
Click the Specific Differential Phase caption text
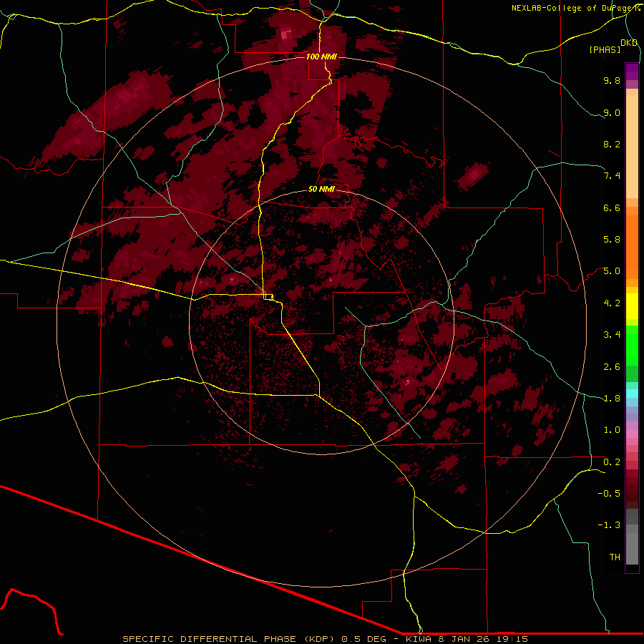click(325, 639)
